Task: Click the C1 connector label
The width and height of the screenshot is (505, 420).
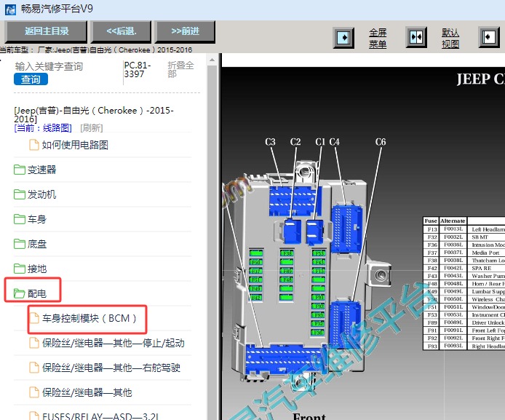Action: (x=320, y=142)
